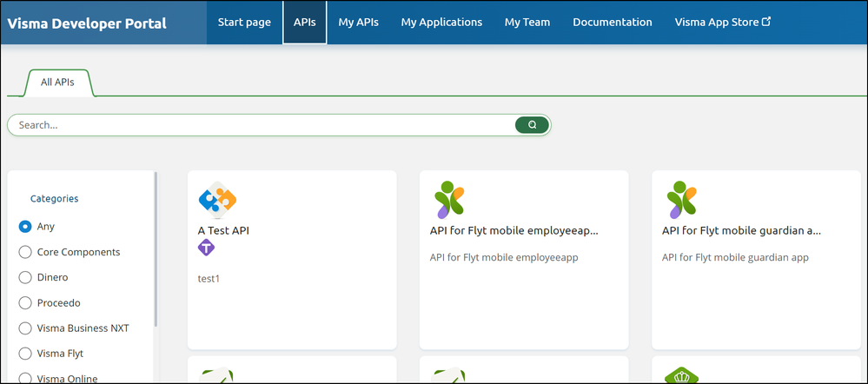
Task: Open the A Test API title
Action: pos(223,231)
